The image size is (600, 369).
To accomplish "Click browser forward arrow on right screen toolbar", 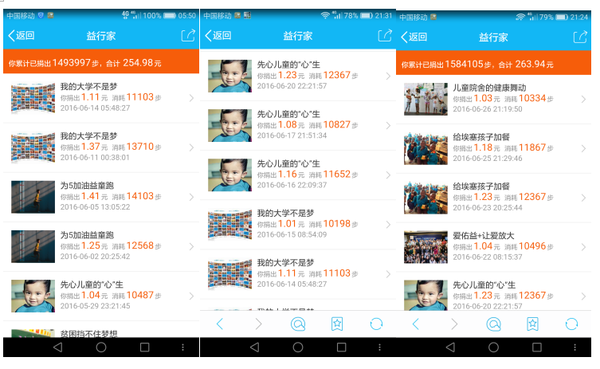I will pos(454,324).
